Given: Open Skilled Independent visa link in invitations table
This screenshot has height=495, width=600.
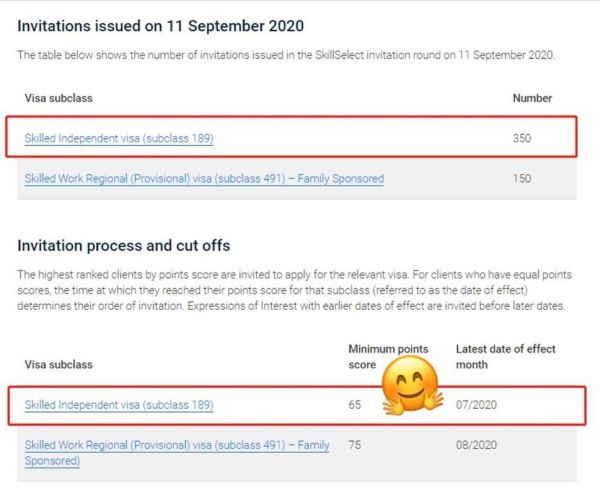Looking at the screenshot, I should click(118, 138).
